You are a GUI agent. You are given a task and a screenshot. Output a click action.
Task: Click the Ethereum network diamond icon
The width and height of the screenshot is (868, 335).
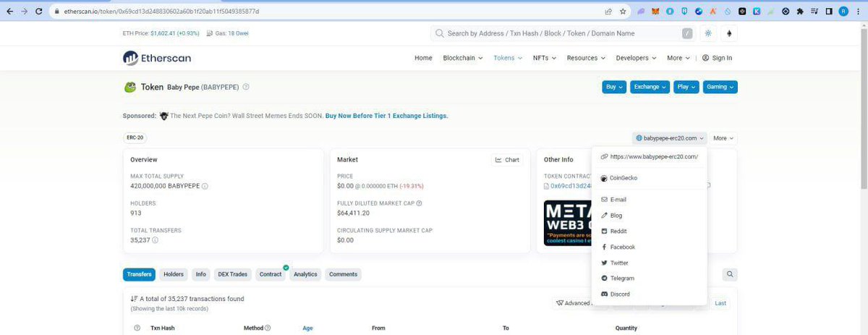click(730, 33)
